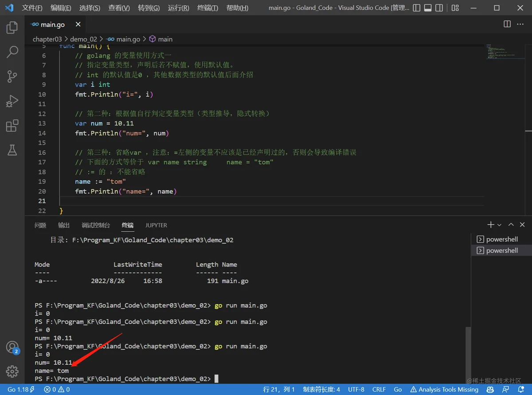Click chapter03 in the breadcrumb
Image resolution: width=532 pixels, height=395 pixels.
tap(47, 39)
